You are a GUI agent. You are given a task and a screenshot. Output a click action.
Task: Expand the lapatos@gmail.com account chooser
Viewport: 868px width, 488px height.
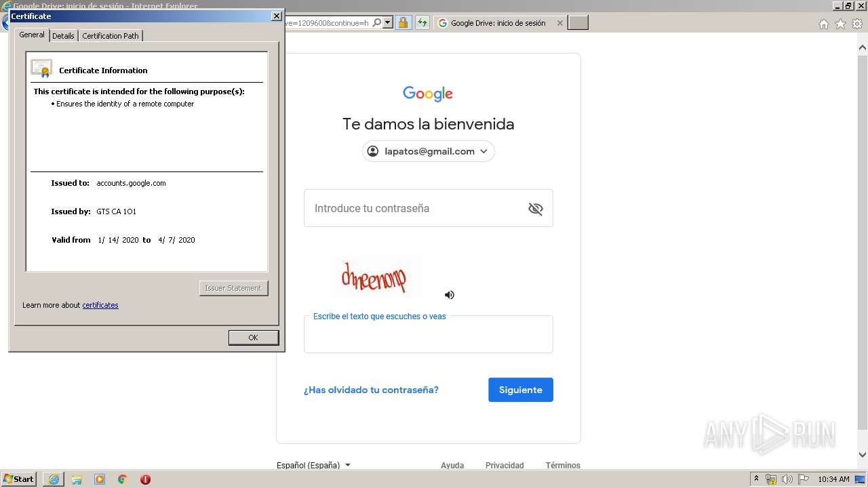tap(428, 151)
